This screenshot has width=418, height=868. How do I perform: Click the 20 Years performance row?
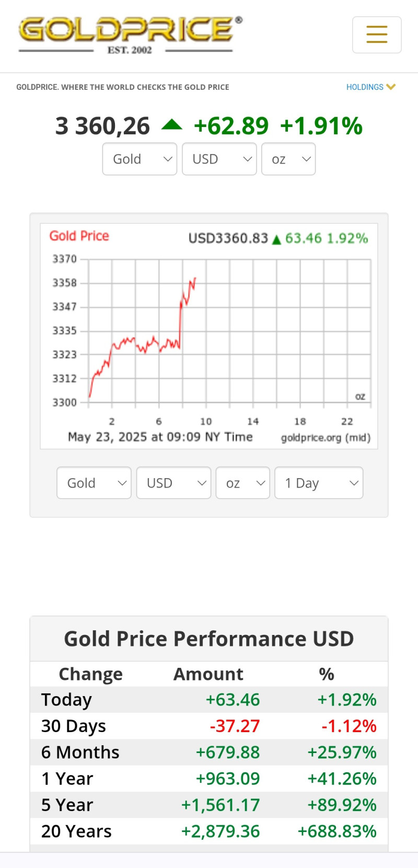(x=209, y=831)
